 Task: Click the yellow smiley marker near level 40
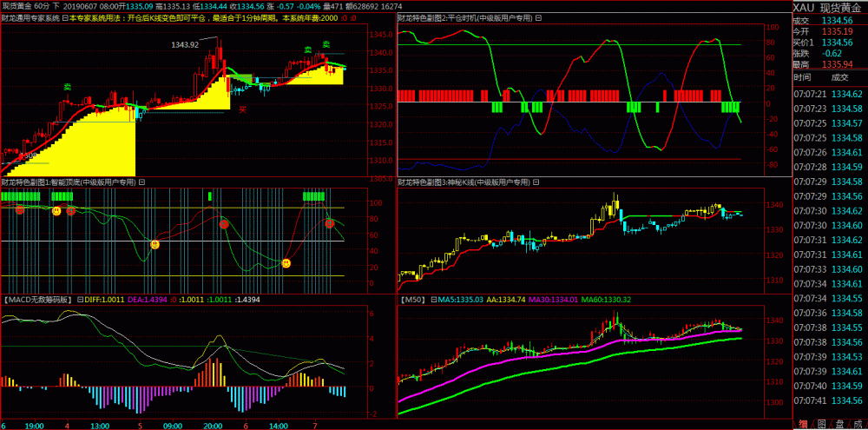click(x=155, y=244)
